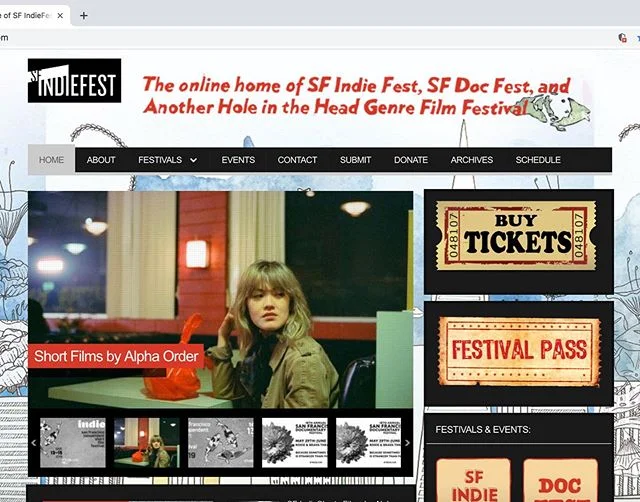Click the SF IndieFest logo
This screenshot has width=640, height=502.
tap(74, 80)
